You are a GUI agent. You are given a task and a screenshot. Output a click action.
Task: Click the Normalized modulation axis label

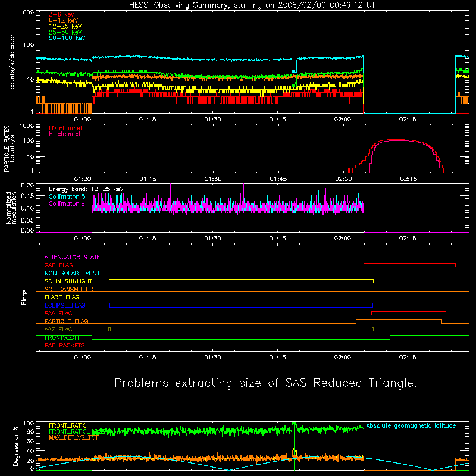coord(11,208)
